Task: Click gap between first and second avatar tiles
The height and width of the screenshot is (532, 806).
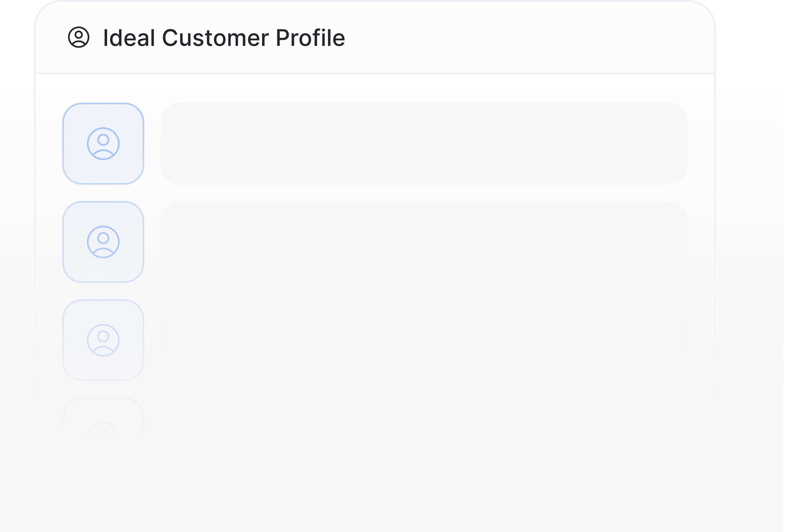Action: [x=103, y=193]
